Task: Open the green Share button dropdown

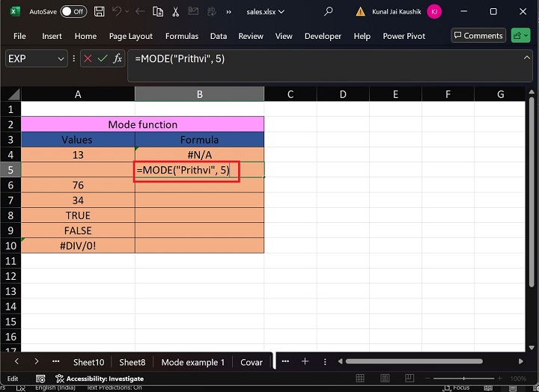Action: pos(520,35)
